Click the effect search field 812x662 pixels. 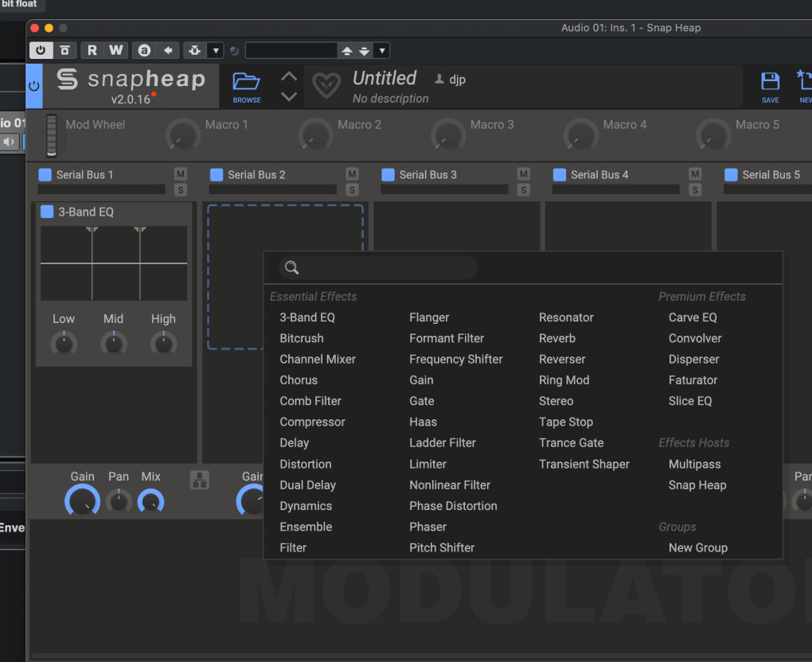(x=378, y=267)
